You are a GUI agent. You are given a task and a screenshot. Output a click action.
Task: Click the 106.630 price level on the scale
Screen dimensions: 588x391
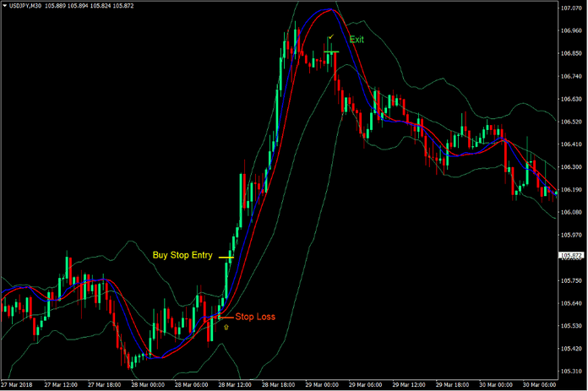(x=571, y=99)
